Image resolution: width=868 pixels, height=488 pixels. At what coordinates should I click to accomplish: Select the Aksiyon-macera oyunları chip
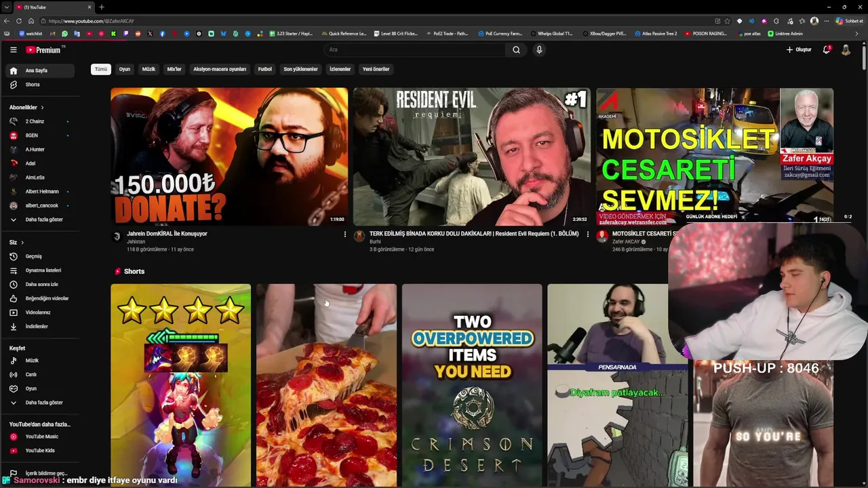tap(220, 69)
